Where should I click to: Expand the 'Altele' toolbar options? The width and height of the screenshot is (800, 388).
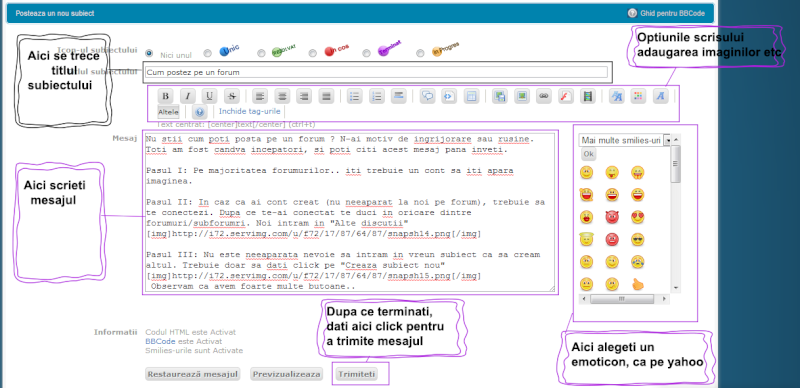[168, 111]
